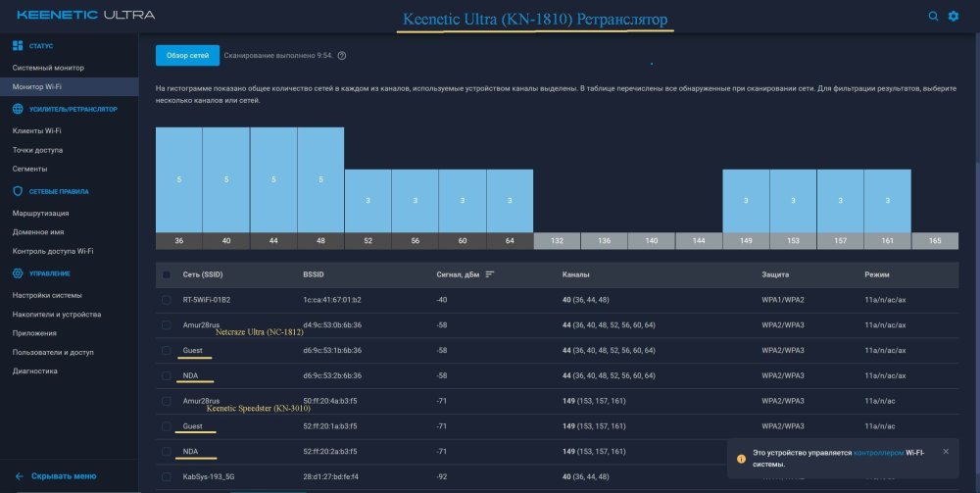Select channel 48 histogram bar
The width and height of the screenshot is (980, 493).
tap(320, 180)
